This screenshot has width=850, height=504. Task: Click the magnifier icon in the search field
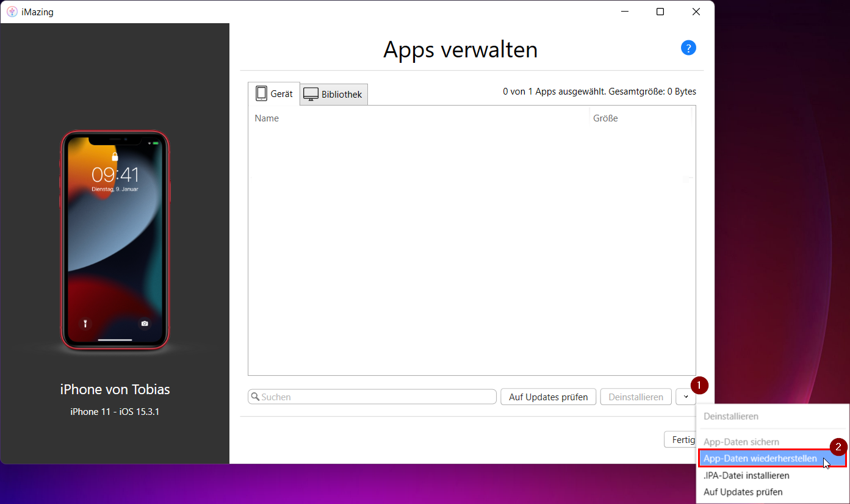pos(256,397)
